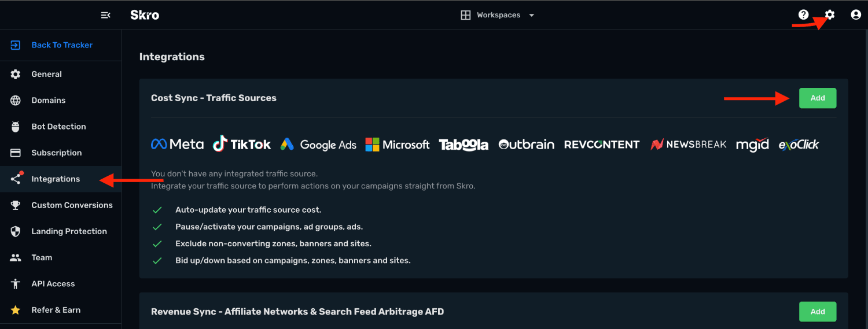Open the settings gear icon
This screenshot has width=868, height=329.
pos(830,15)
